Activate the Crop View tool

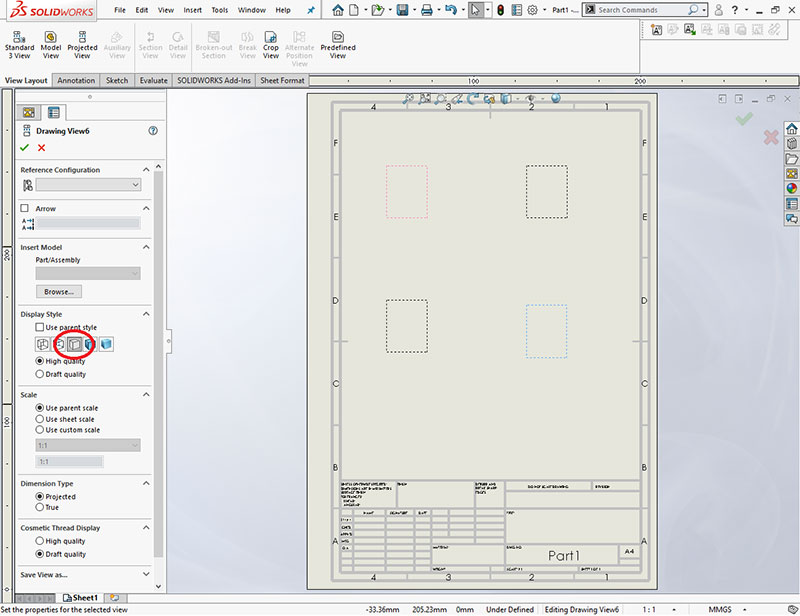[x=270, y=45]
